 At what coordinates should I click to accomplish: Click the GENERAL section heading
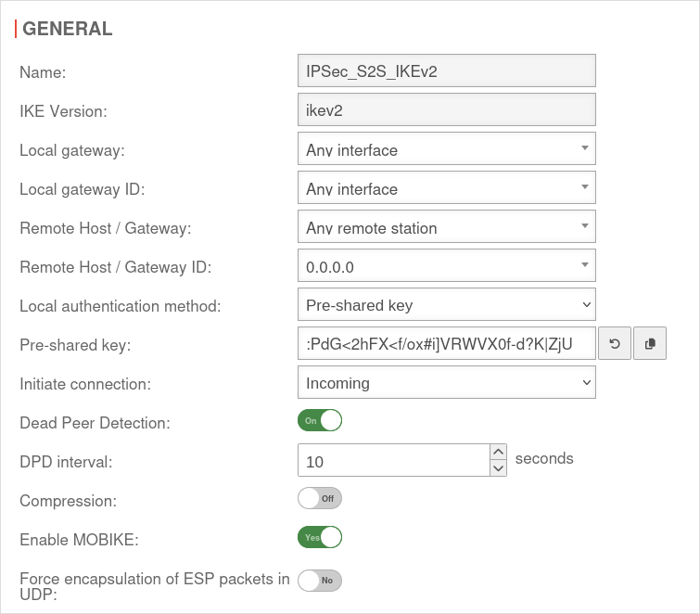click(67, 29)
